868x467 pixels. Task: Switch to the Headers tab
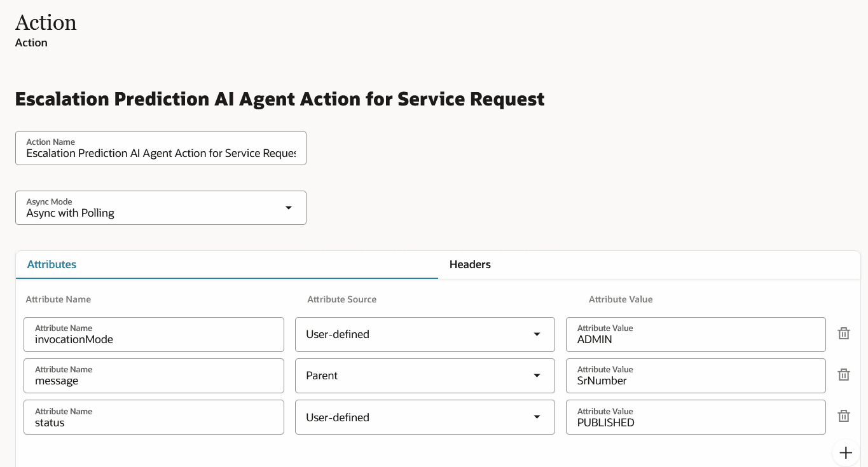[x=470, y=264]
